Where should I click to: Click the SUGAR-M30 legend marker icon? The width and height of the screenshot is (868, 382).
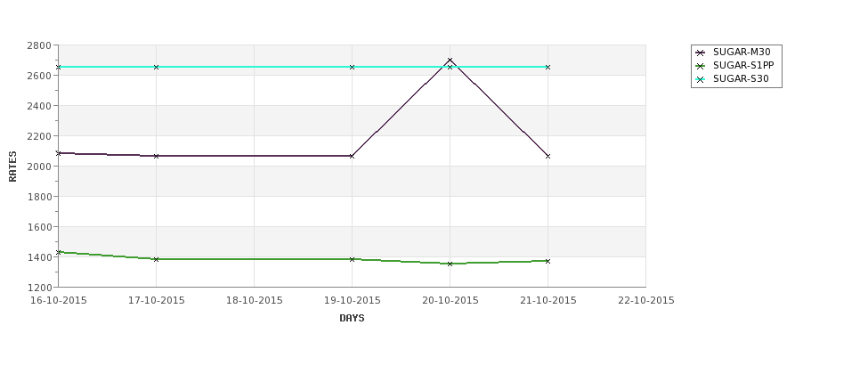pos(701,53)
